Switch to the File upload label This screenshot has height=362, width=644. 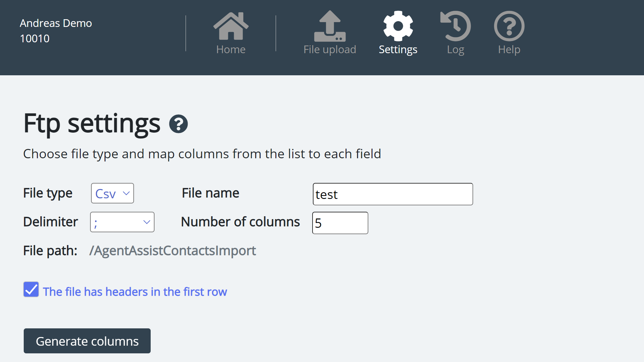pos(330,50)
